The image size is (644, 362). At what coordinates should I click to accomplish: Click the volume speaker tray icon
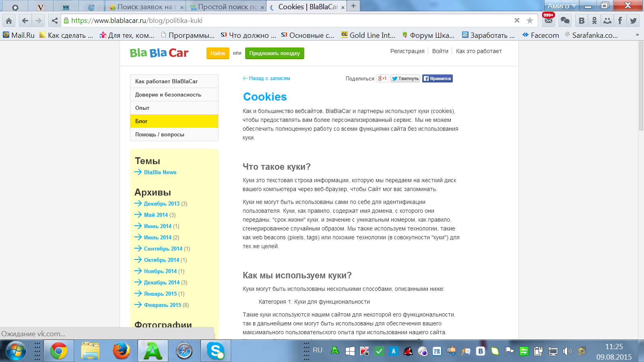point(568,351)
